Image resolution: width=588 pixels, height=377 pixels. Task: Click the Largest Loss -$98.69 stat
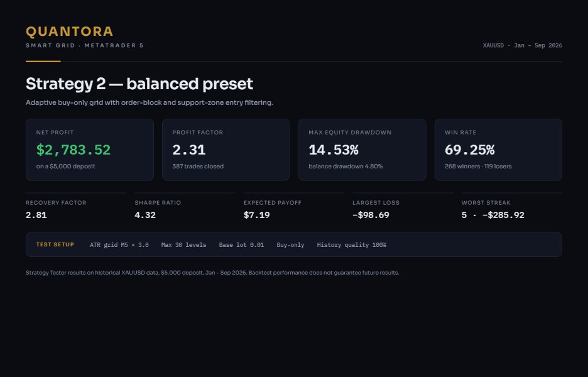tap(403, 207)
